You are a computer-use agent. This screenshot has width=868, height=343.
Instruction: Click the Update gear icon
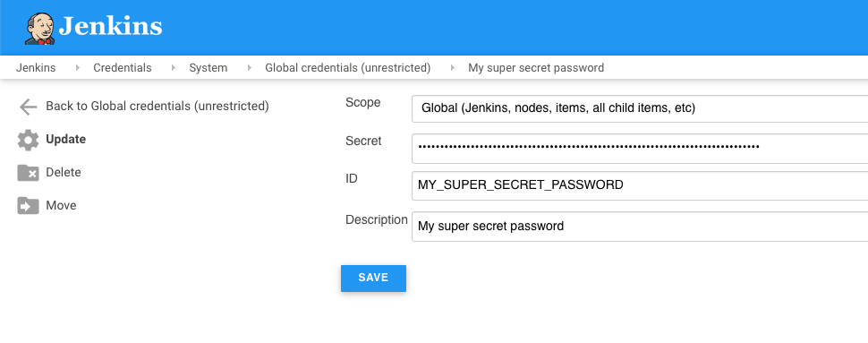click(29, 140)
